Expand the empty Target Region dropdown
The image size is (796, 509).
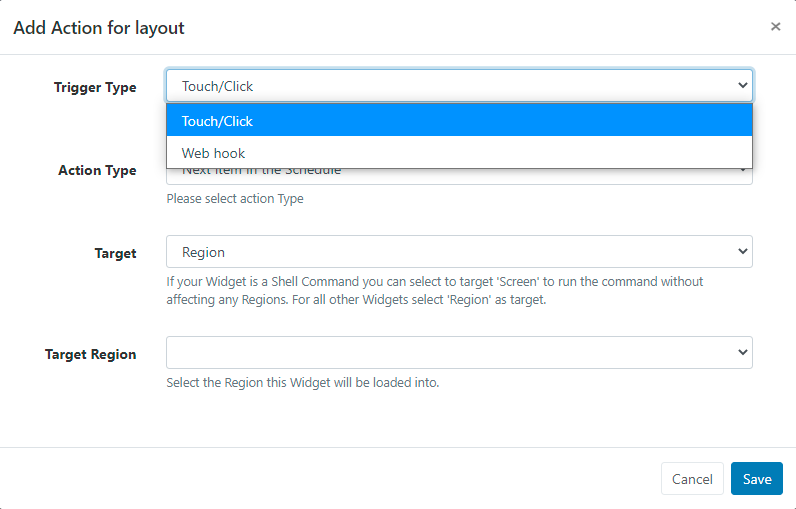(459, 353)
